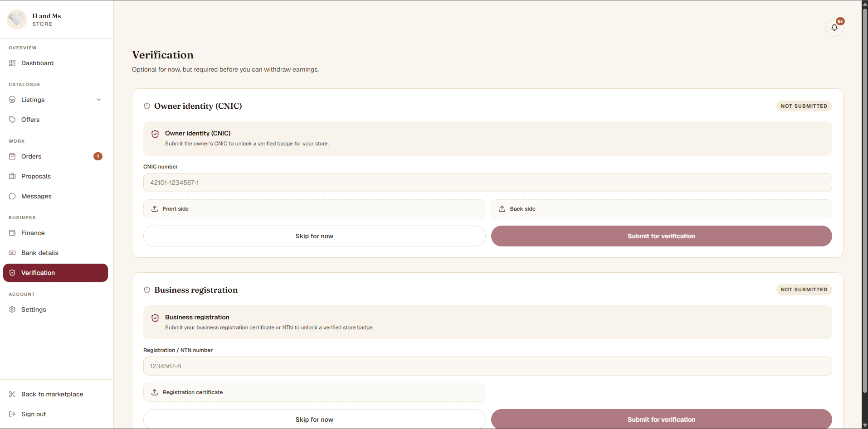The image size is (868, 429).
Task: Click the Verification page heading
Action: pos(163,55)
